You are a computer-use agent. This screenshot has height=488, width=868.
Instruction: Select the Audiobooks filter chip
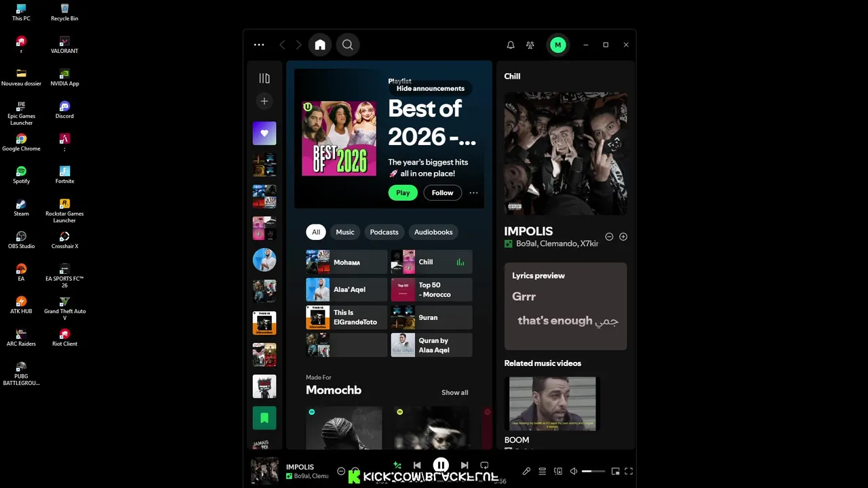pos(433,232)
